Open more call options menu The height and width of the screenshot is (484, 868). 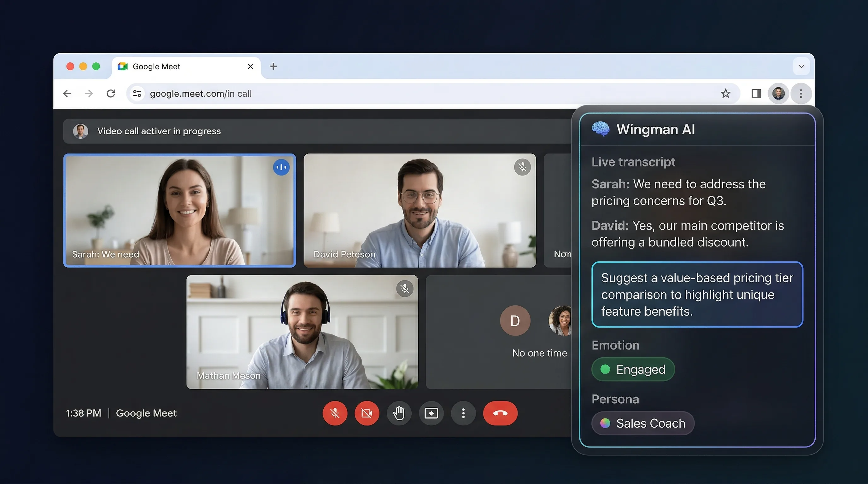point(463,413)
